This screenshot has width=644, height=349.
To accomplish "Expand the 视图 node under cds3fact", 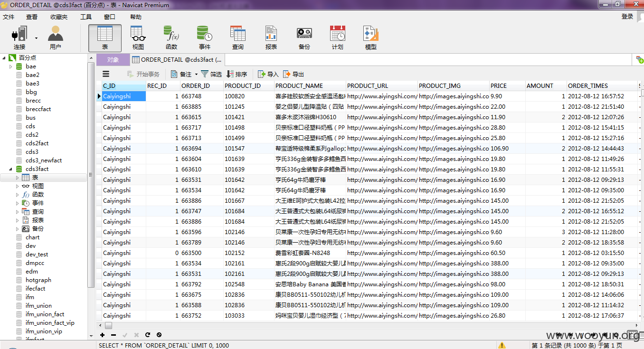I will click(18, 186).
